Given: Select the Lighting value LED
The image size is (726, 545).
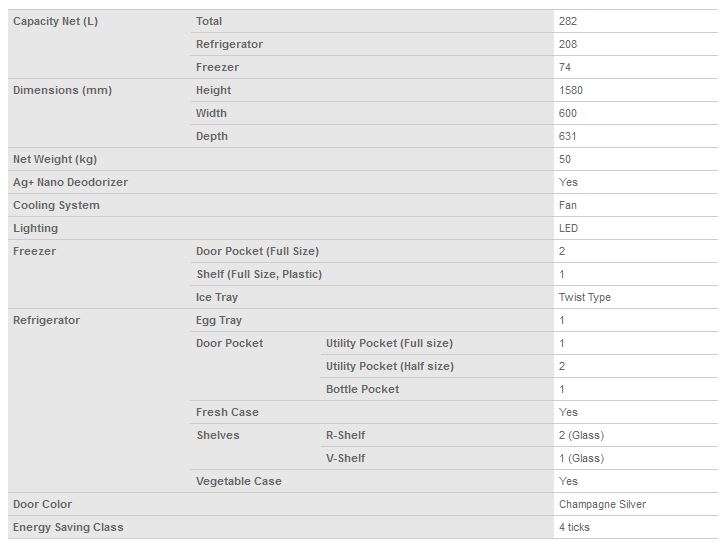Looking at the screenshot, I should click(x=568, y=228).
